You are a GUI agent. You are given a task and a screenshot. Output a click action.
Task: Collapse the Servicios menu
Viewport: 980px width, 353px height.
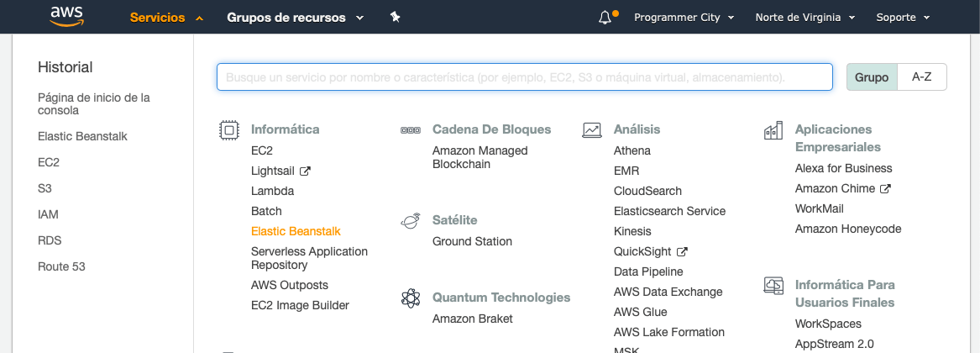click(166, 18)
